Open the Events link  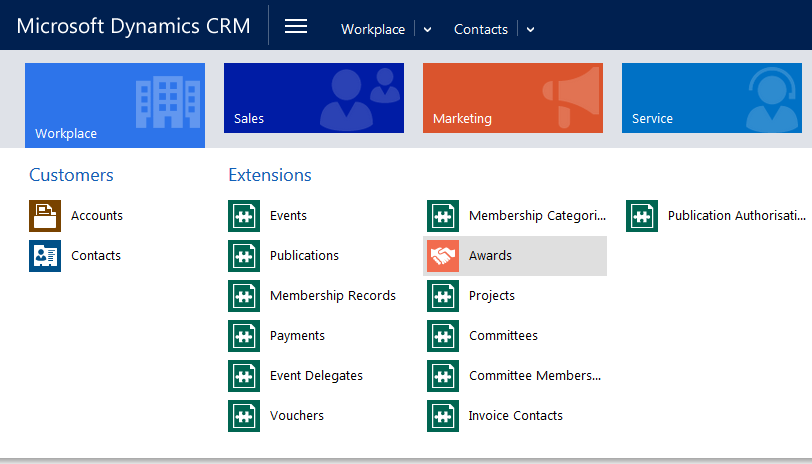(288, 215)
